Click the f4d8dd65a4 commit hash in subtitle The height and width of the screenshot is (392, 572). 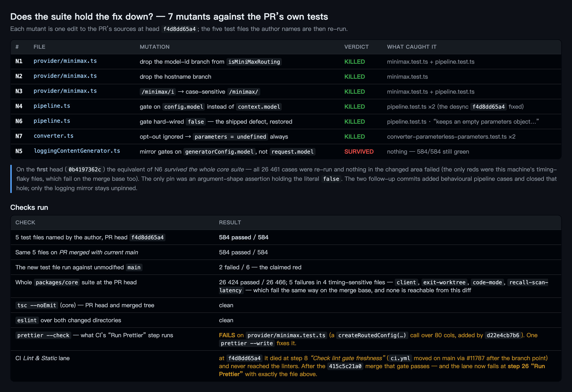coord(179,29)
